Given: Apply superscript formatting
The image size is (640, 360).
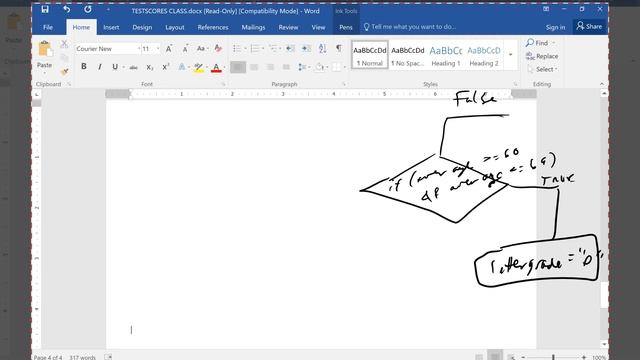Looking at the screenshot, I should (165, 67).
